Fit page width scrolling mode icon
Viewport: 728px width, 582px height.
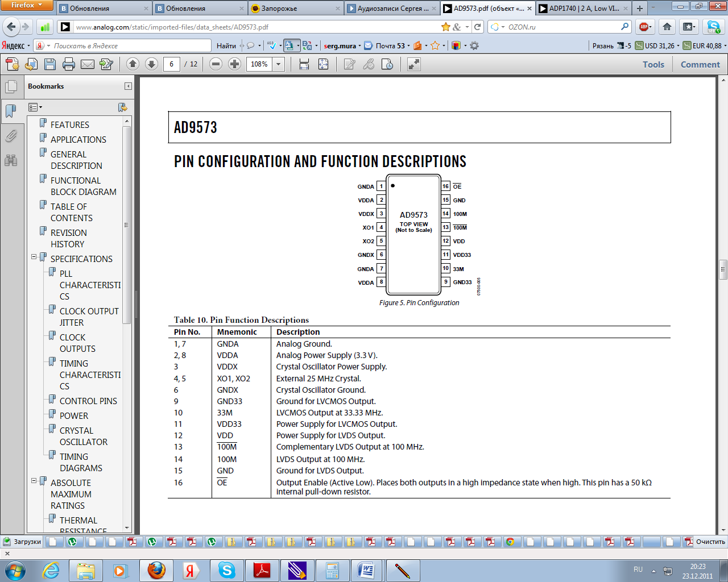coord(304,64)
